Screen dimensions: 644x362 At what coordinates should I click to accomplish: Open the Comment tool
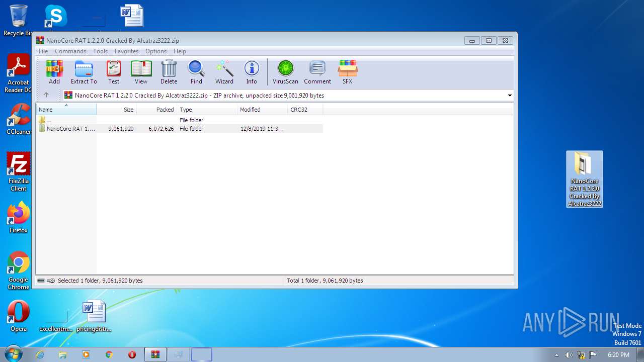317,72
